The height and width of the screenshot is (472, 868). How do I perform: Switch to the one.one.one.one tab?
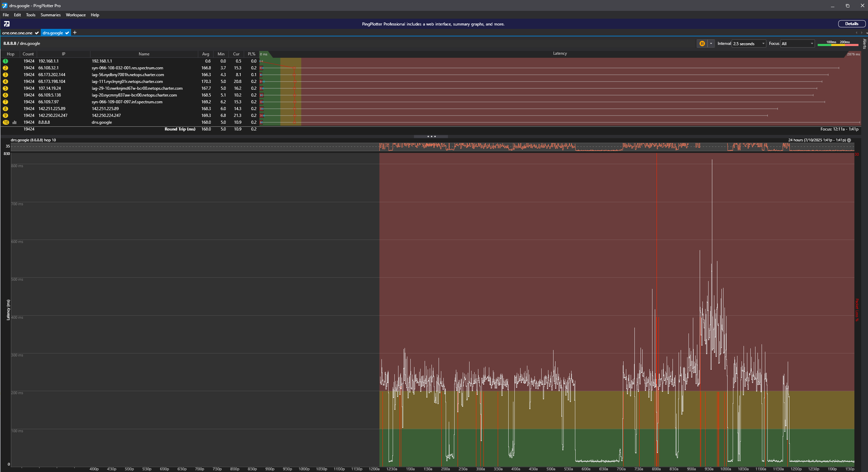tap(17, 33)
